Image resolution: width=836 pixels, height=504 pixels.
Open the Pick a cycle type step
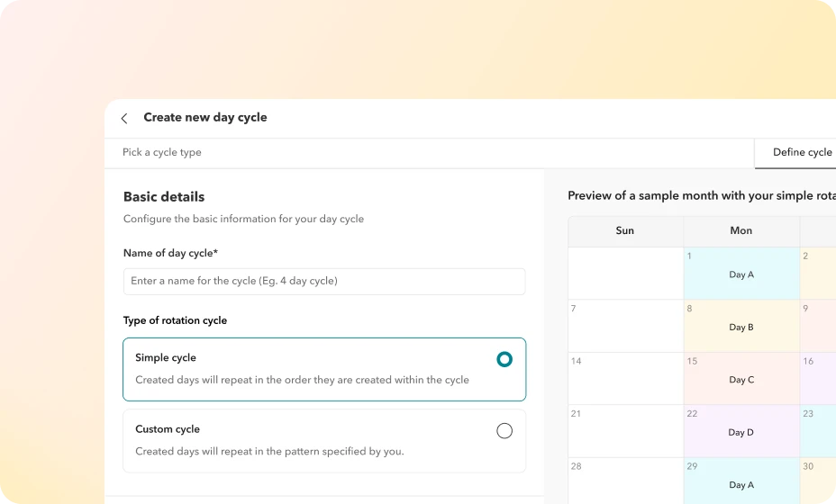point(162,152)
